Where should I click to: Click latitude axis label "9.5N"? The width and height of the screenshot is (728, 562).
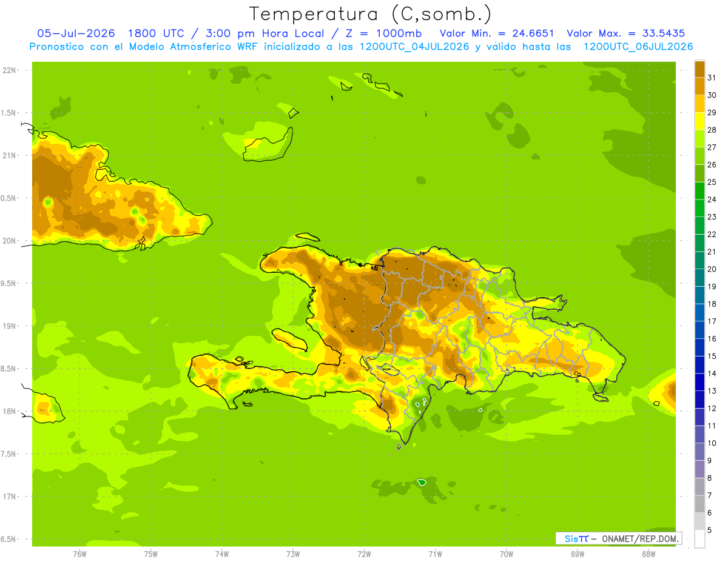pos(8,283)
